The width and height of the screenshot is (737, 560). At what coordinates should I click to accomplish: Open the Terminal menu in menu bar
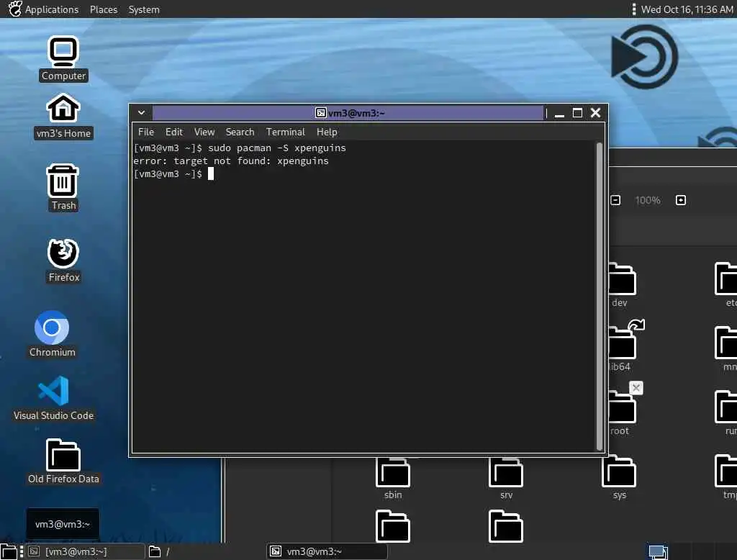[285, 132]
